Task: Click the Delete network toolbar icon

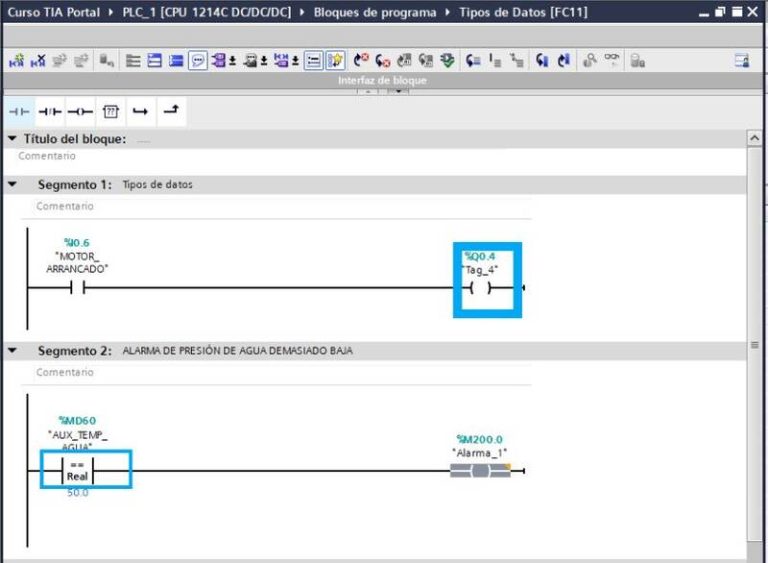Action: point(38,61)
